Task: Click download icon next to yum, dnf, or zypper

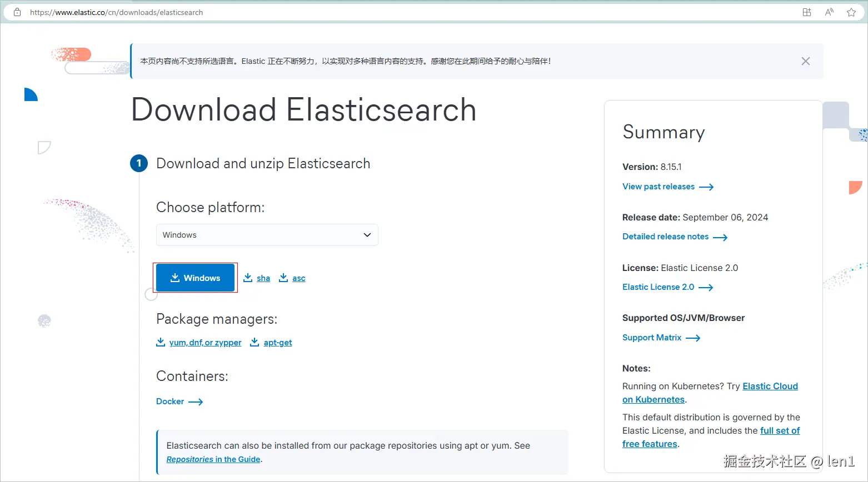Action: click(x=161, y=342)
